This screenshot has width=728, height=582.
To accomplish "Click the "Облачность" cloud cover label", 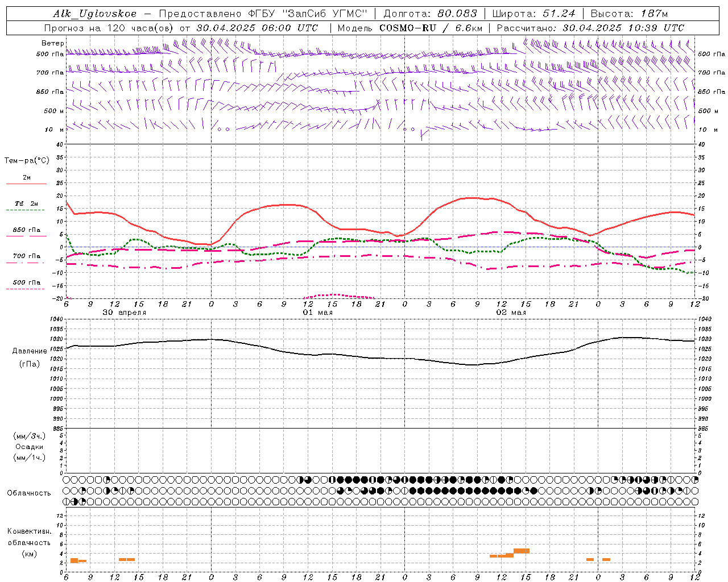I will click(x=29, y=493).
